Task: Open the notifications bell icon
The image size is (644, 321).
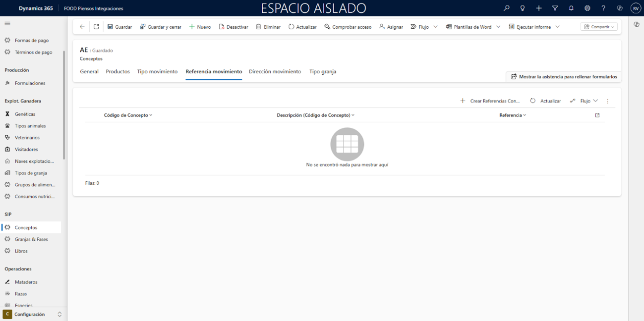Action: click(571, 8)
